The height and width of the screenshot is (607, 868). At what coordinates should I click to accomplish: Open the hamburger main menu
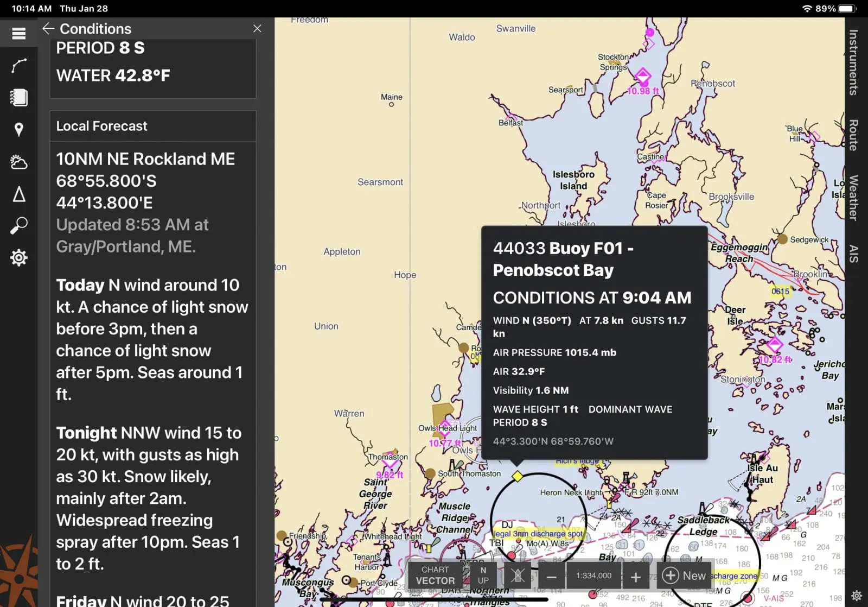click(19, 34)
